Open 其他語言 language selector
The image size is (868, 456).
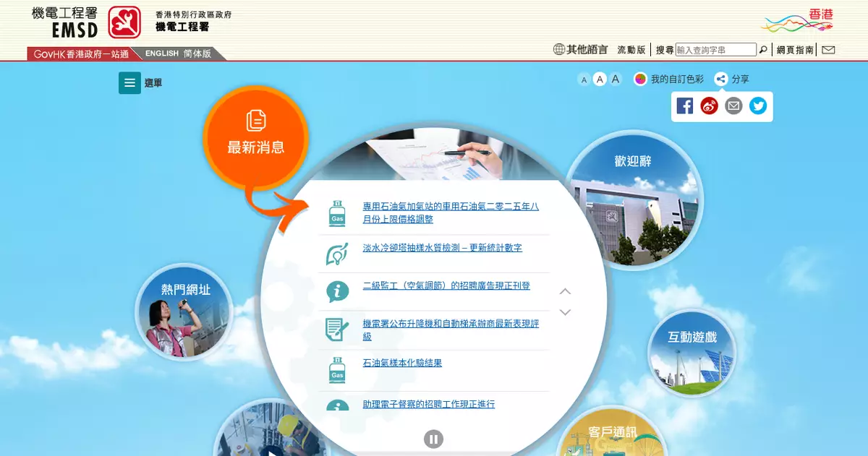click(580, 50)
